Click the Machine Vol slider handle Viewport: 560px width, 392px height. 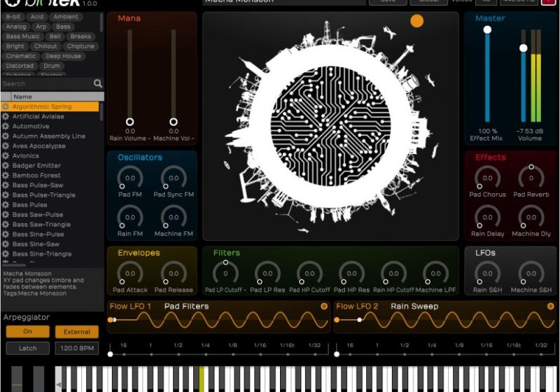tap(174, 122)
